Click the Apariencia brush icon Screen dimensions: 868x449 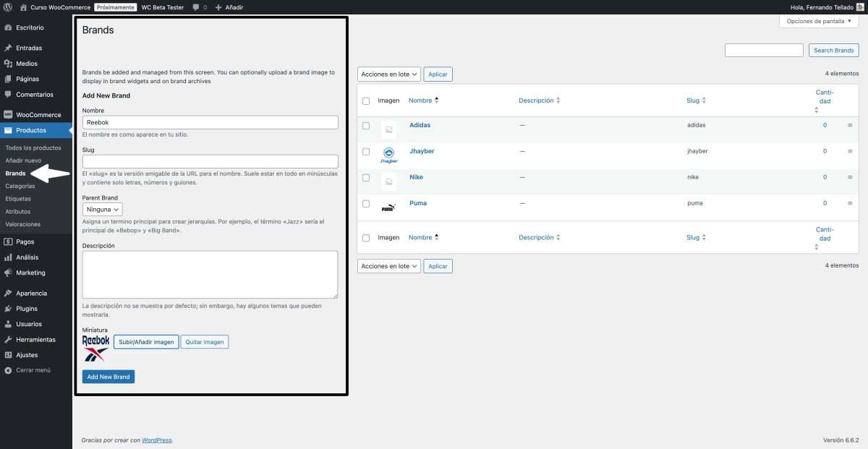(8, 294)
